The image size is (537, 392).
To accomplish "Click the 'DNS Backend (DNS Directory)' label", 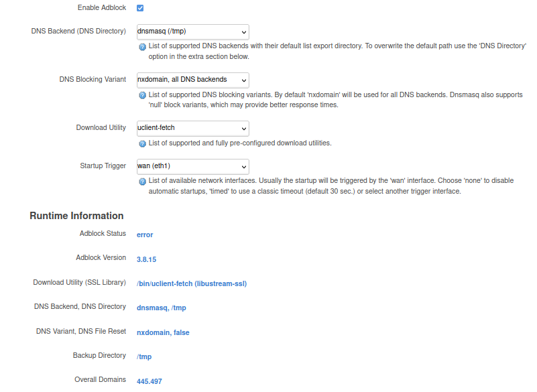I will 78,31.
